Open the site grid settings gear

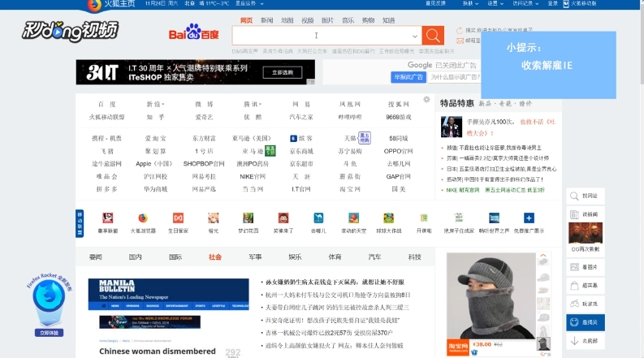(x=426, y=99)
